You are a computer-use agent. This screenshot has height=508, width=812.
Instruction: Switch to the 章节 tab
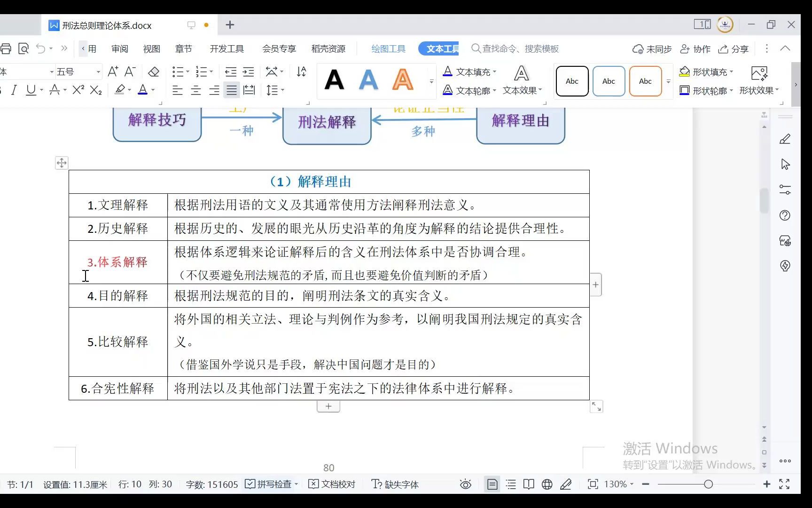click(183, 49)
